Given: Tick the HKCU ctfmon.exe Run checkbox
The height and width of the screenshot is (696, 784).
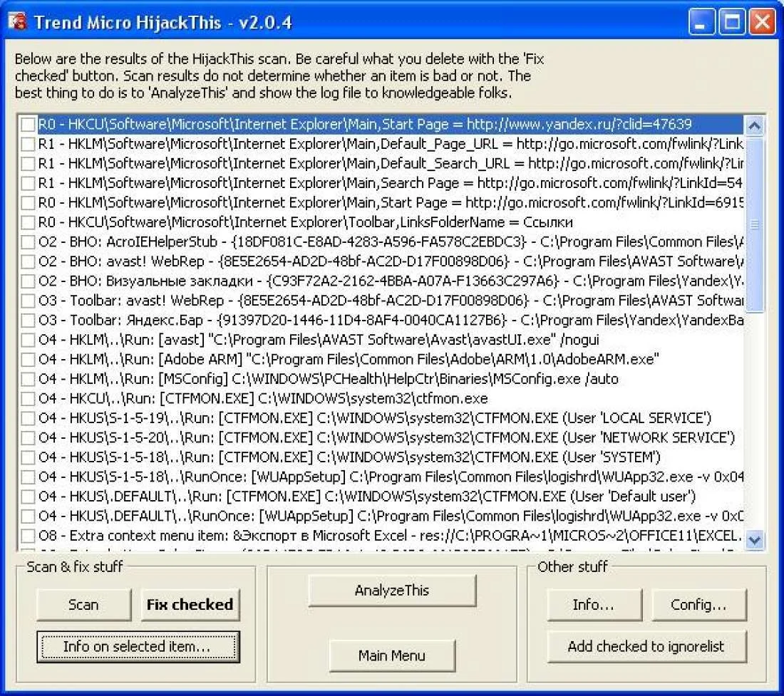Looking at the screenshot, I should [28, 399].
